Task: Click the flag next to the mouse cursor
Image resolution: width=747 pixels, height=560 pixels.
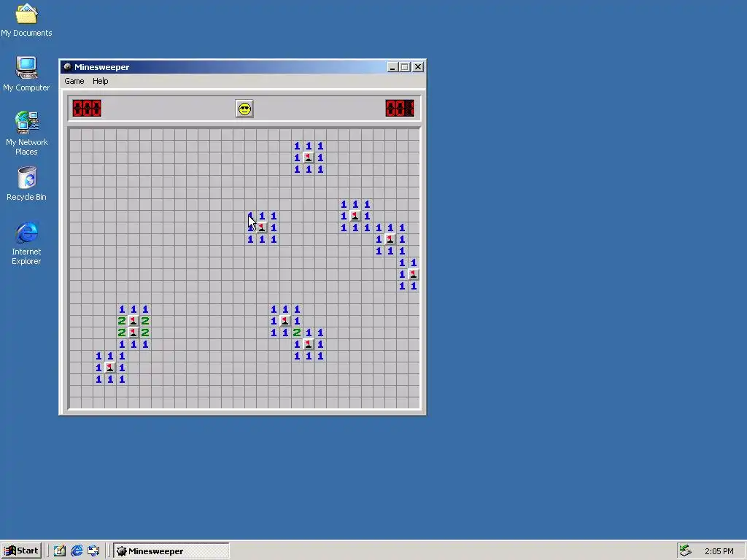Action: pyautogui.click(x=262, y=227)
